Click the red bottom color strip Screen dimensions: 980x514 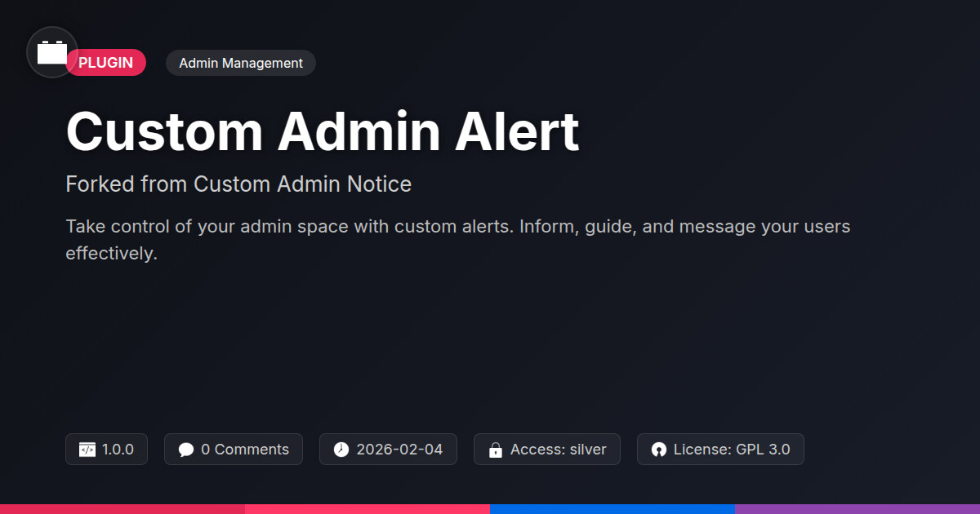122,509
